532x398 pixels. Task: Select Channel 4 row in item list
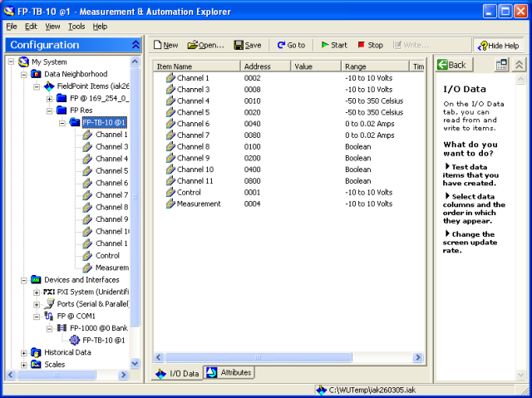tap(288, 101)
